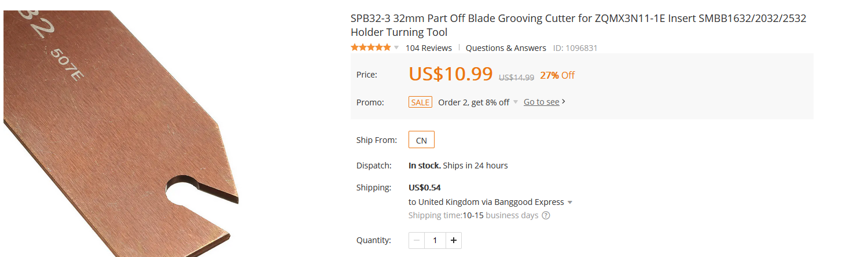Click the part-off blade product image
868x257 pixels.
click(121, 134)
